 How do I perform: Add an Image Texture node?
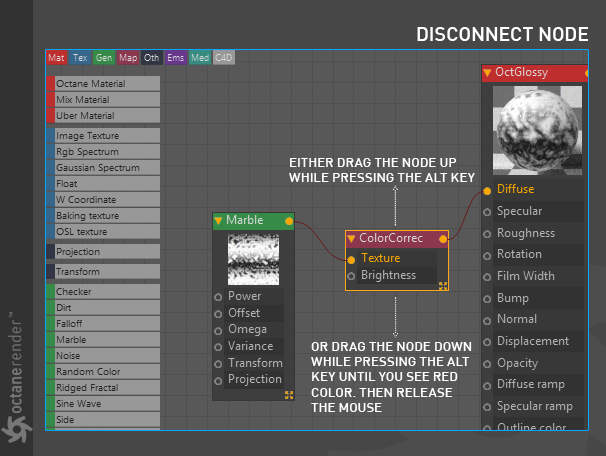(x=103, y=136)
